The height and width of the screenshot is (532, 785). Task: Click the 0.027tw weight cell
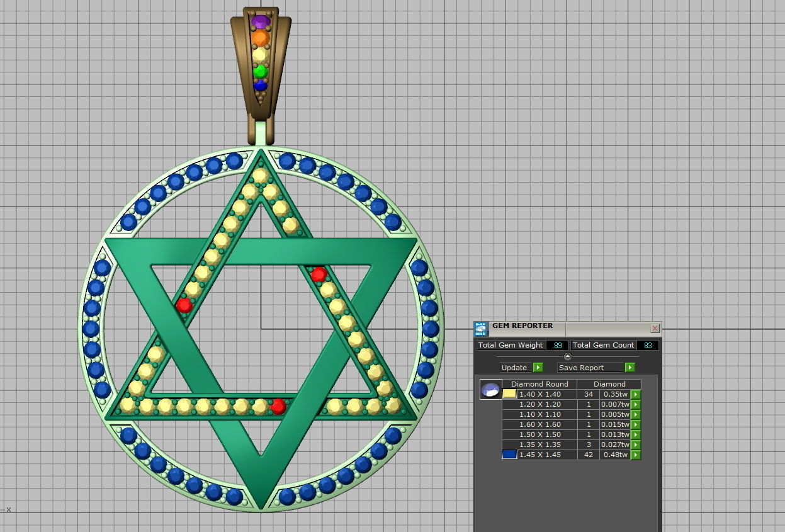pyautogui.click(x=616, y=444)
